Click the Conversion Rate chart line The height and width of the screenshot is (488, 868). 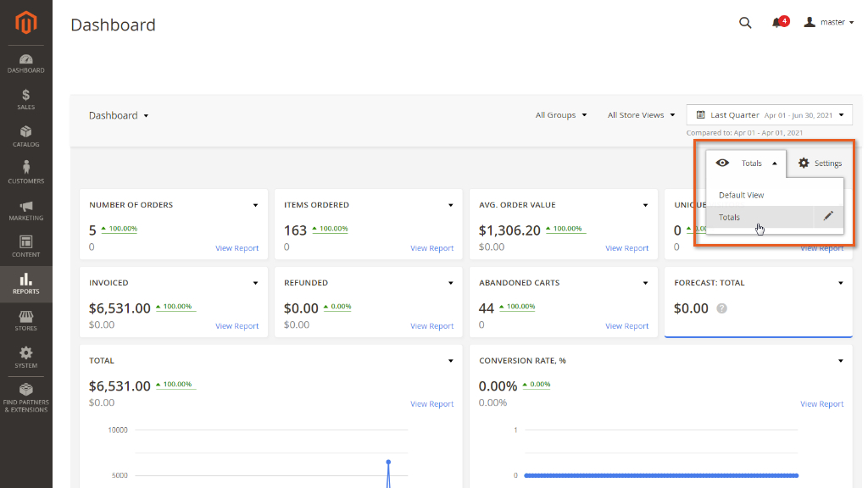661,475
